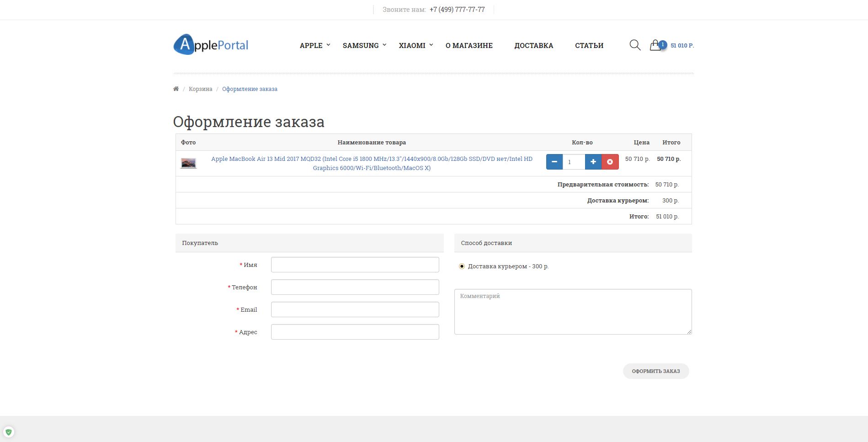Expand the SAMSUNG menu chevron
Image resolution: width=868 pixels, height=442 pixels.
(x=384, y=45)
